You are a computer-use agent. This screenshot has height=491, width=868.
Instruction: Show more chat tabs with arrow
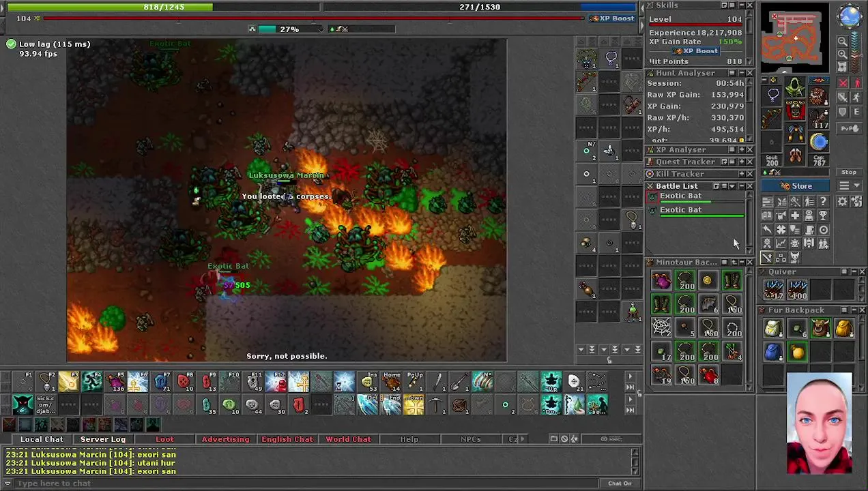(522, 439)
